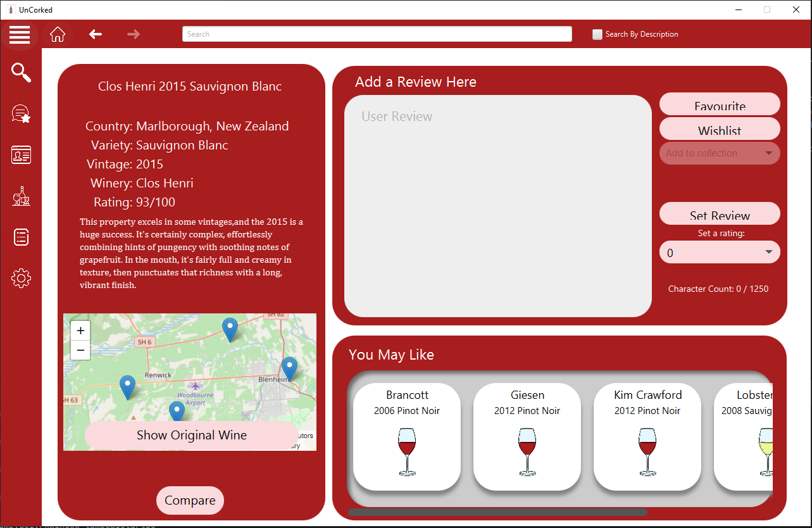Click the You May Like horizontal scrollbar
Image resolution: width=812 pixels, height=528 pixels.
pos(497,512)
